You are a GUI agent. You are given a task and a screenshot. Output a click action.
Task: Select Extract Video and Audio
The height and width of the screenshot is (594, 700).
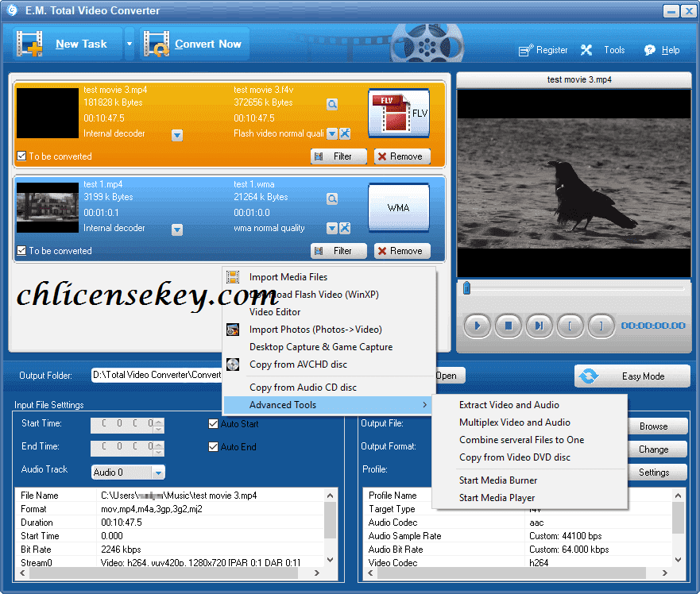(x=529, y=405)
